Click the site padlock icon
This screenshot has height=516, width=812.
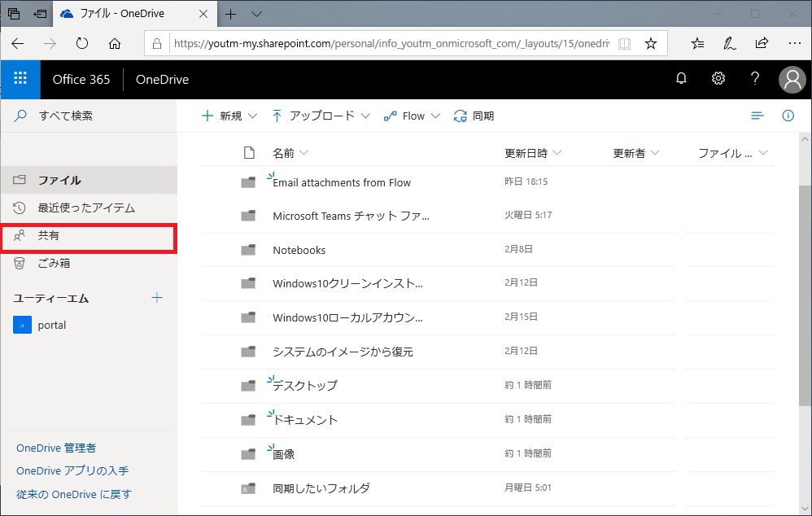(157, 43)
